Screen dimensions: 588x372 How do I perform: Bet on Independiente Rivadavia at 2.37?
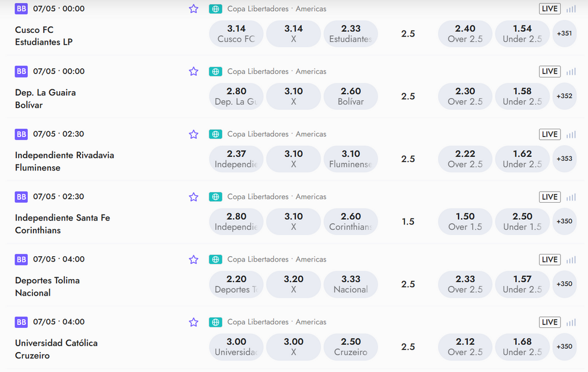(236, 159)
